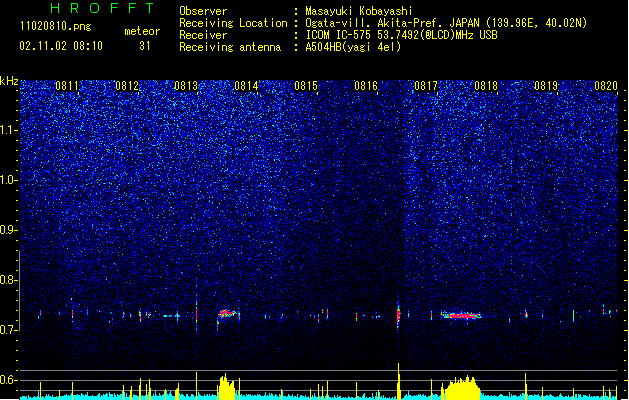Click the 0.6 frequency axis label
The height and width of the screenshot is (400, 629).
(8, 380)
